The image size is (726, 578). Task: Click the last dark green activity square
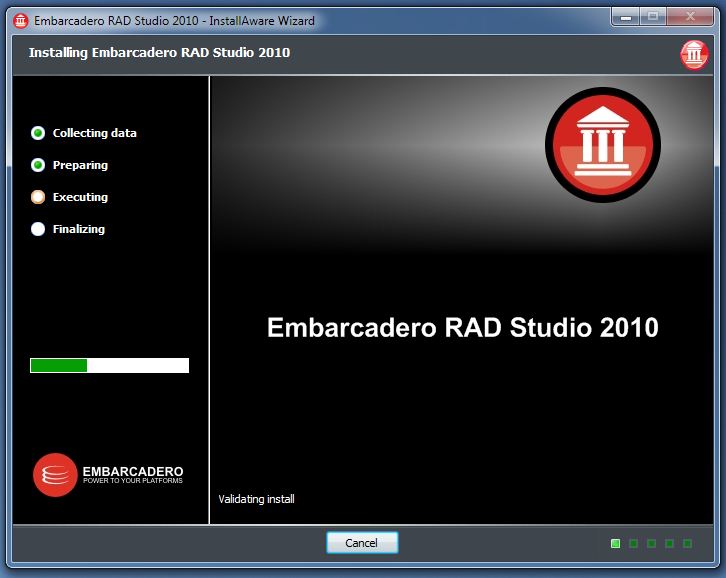pos(688,543)
